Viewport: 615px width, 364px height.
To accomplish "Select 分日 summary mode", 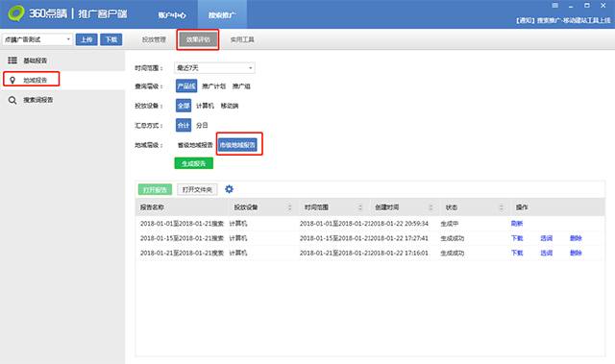I will (202, 126).
